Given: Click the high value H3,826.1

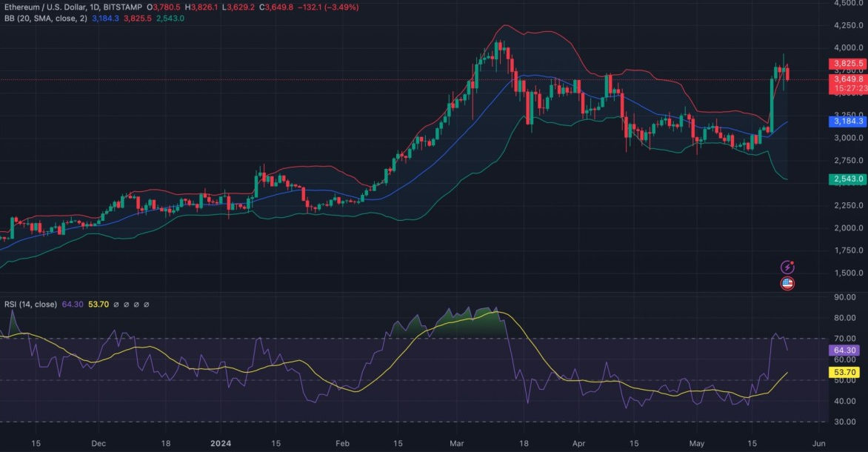Looking at the screenshot, I should [201, 7].
